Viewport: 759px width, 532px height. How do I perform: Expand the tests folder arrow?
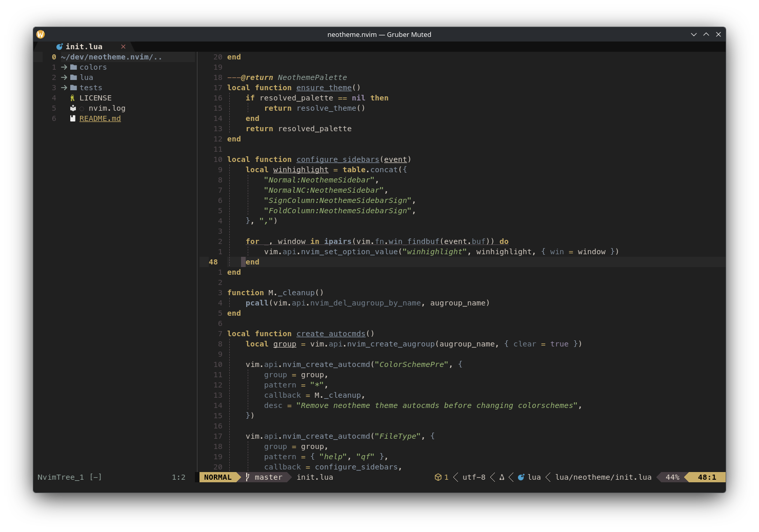pyautogui.click(x=64, y=88)
